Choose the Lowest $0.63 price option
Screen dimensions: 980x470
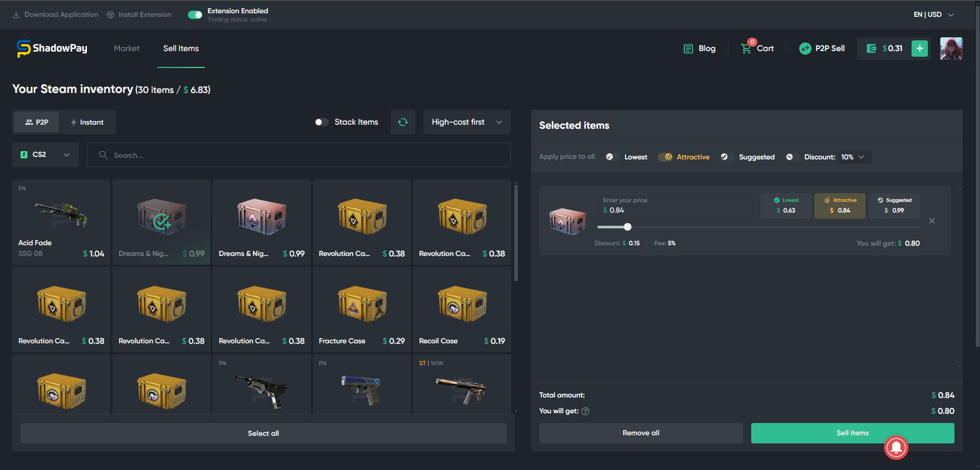(x=785, y=206)
